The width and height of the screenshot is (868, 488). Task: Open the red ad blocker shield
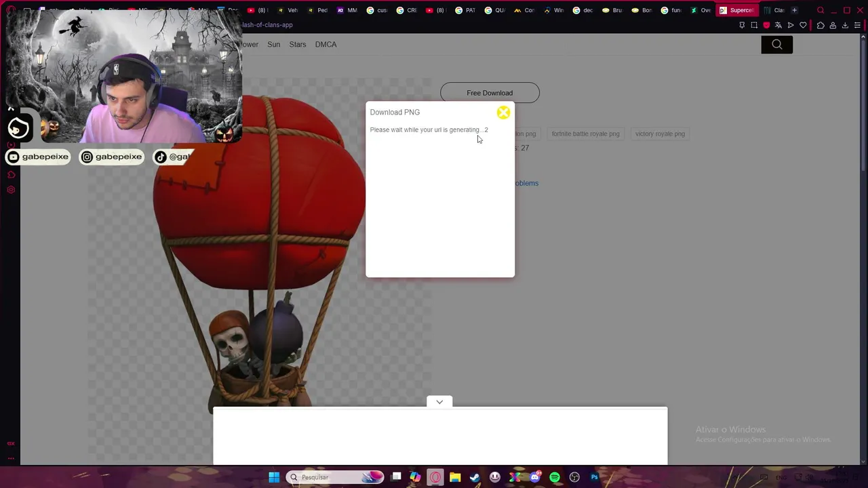tap(766, 25)
